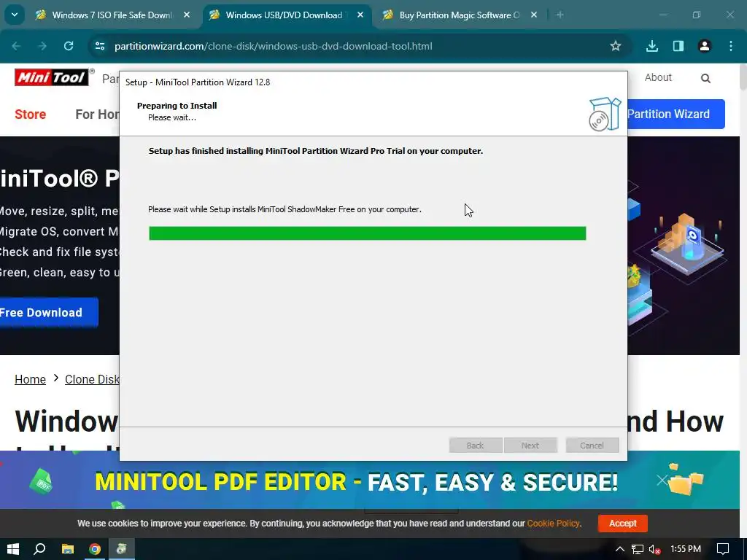Reload the current page
This screenshot has height=560, width=747.
pyautogui.click(x=69, y=46)
